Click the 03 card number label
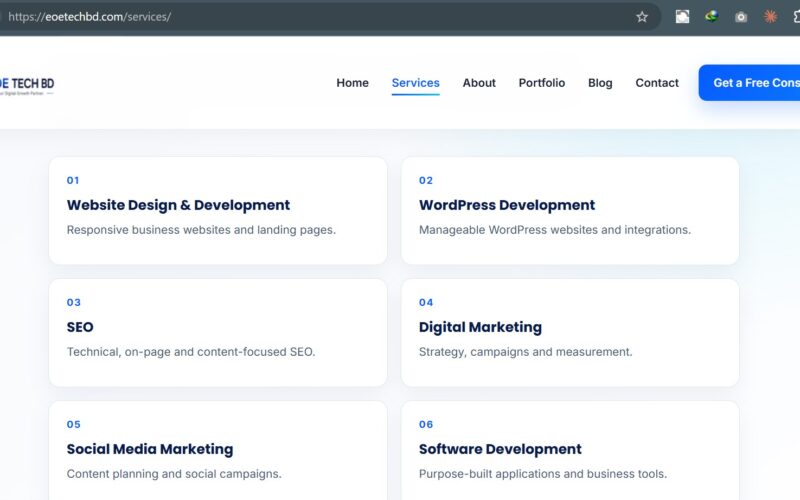Image resolution: width=800 pixels, height=500 pixels. tap(73, 302)
